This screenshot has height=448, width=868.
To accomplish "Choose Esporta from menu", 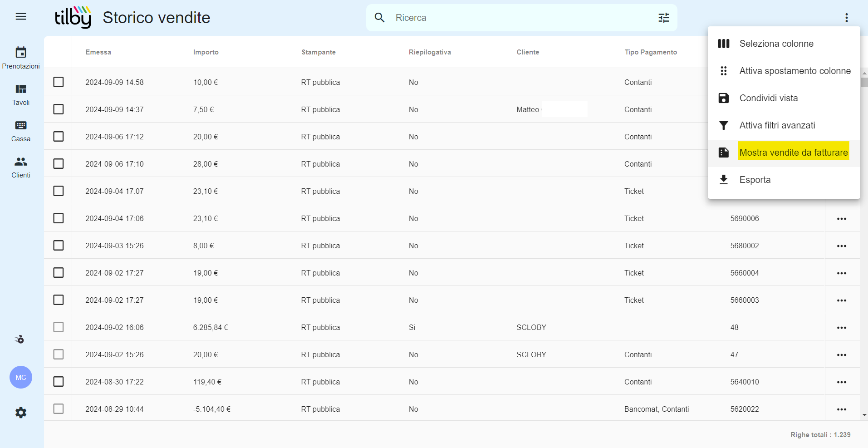I will [x=784, y=180].
